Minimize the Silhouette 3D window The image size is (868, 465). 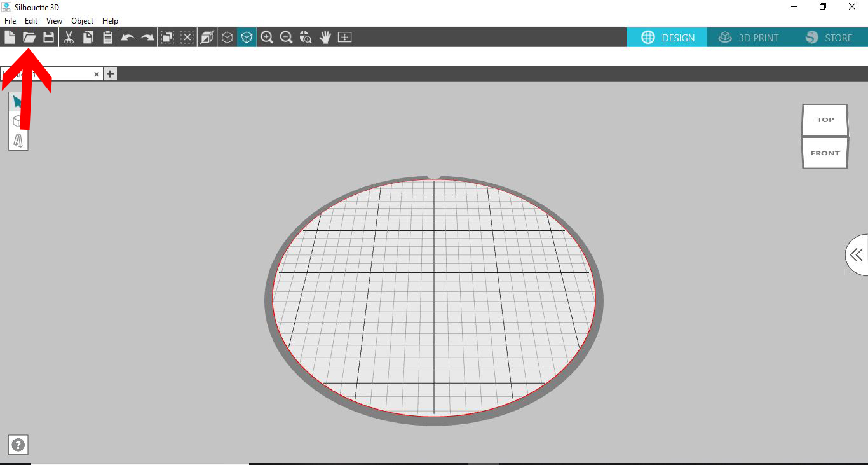pyautogui.click(x=794, y=7)
